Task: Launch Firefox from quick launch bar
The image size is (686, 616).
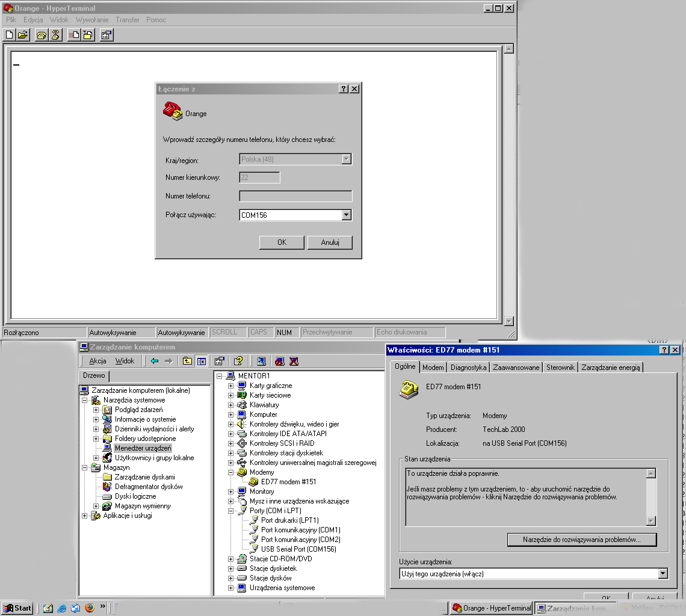Action: 90,608
